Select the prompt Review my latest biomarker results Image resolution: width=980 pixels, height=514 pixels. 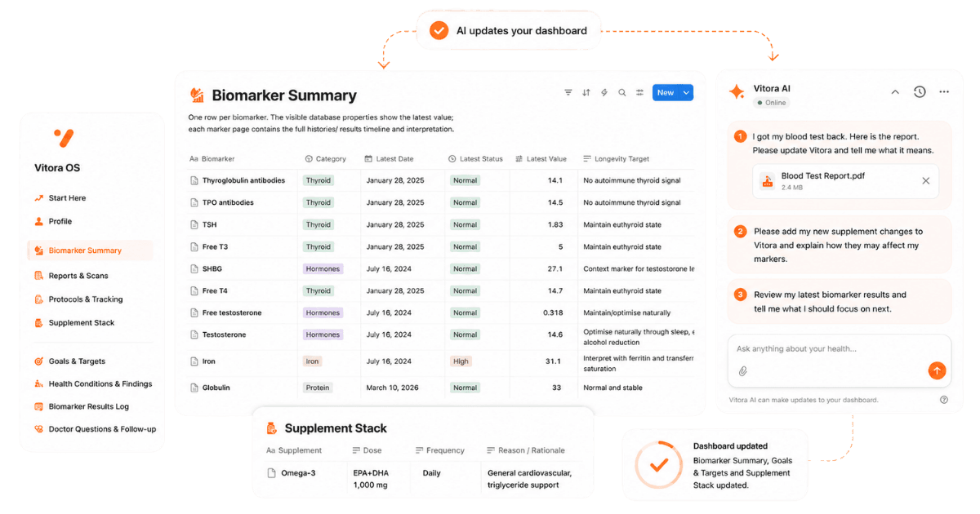coord(839,302)
